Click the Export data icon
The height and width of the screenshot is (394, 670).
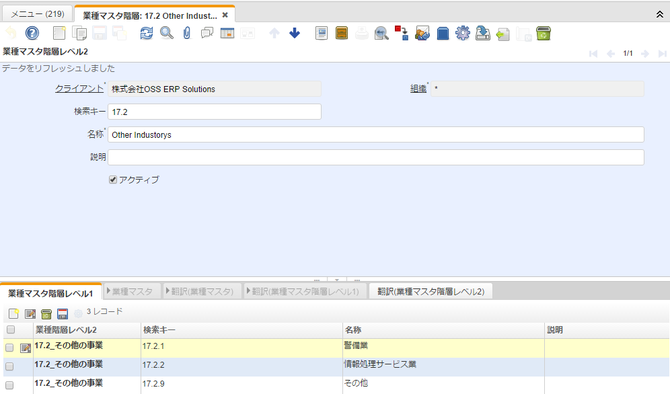[483, 33]
